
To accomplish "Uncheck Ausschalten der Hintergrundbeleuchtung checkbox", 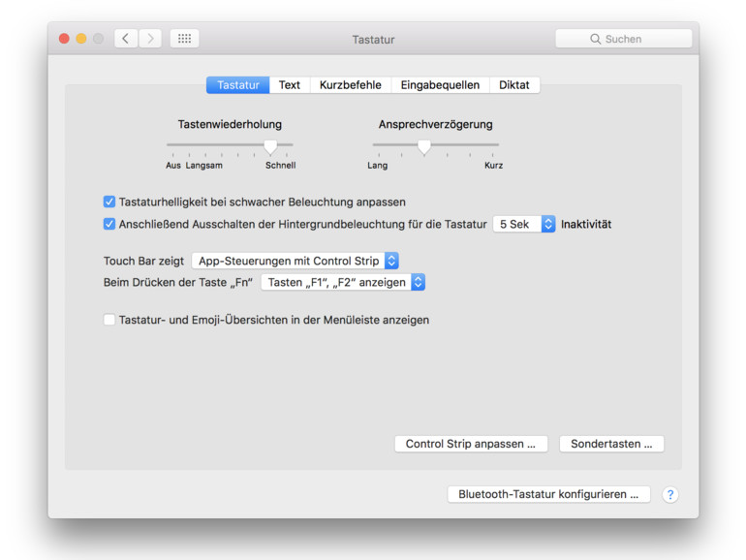I will tap(109, 224).
